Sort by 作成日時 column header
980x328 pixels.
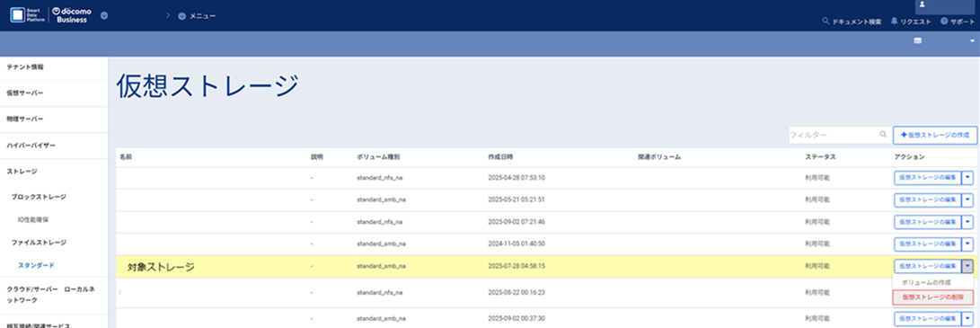(x=500, y=157)
